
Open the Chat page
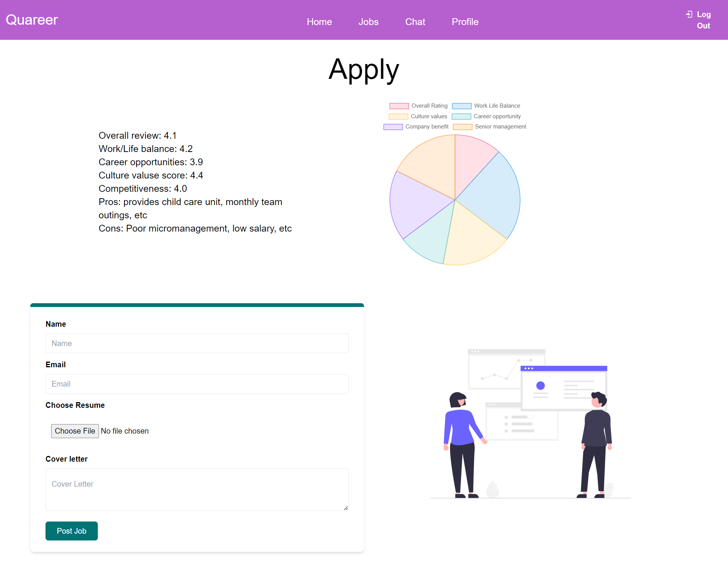pos(415,22)
